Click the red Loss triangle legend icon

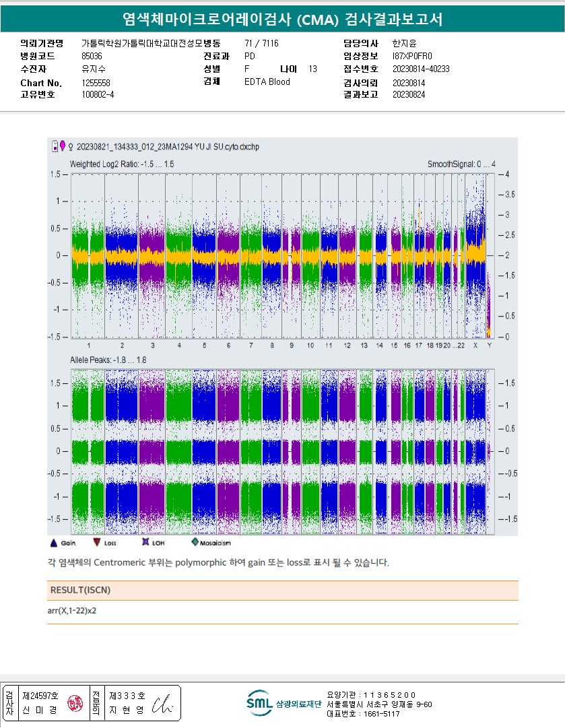[x=97, y=542]
